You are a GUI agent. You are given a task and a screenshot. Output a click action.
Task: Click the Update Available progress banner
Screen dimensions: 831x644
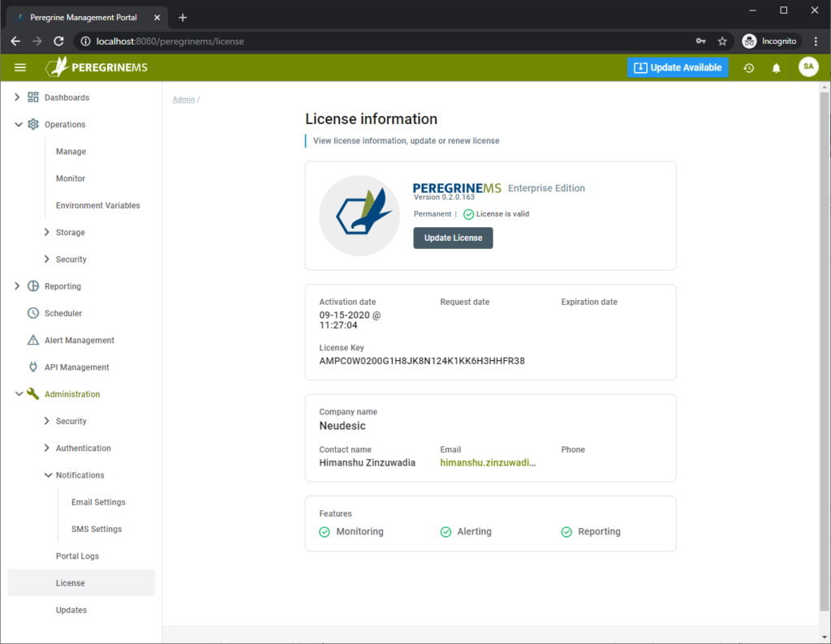coord(678,67)
